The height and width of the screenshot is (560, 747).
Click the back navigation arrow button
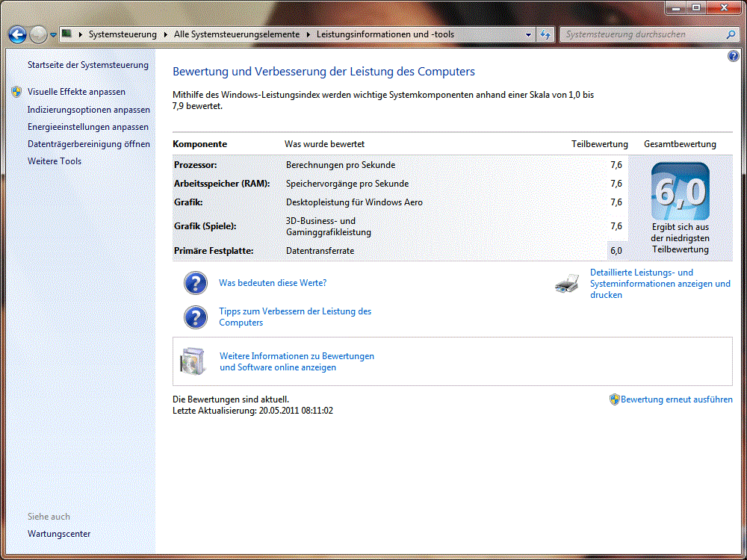click(18, 34)
